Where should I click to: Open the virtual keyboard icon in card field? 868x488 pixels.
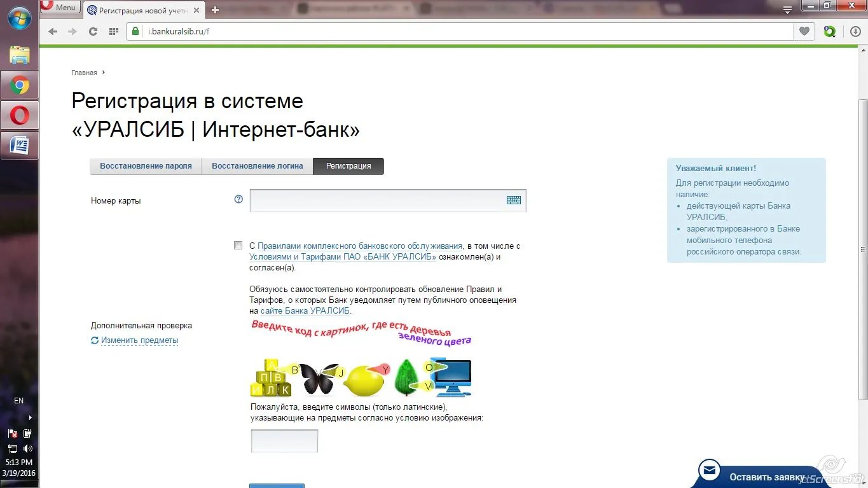coord(514,200)
